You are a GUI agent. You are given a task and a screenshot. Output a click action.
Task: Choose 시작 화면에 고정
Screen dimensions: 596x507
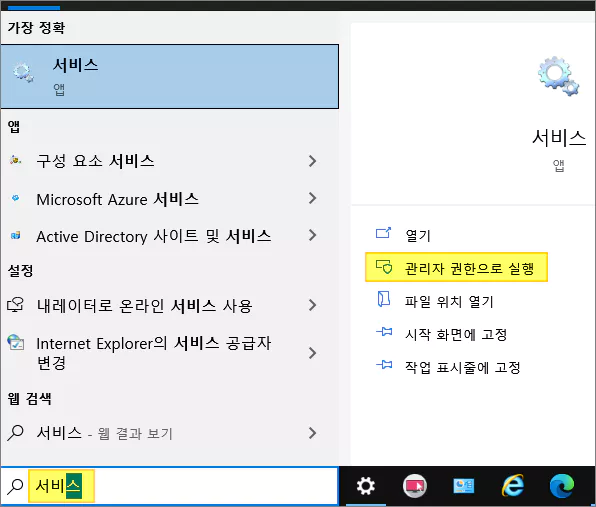click(x=456, y=334)
